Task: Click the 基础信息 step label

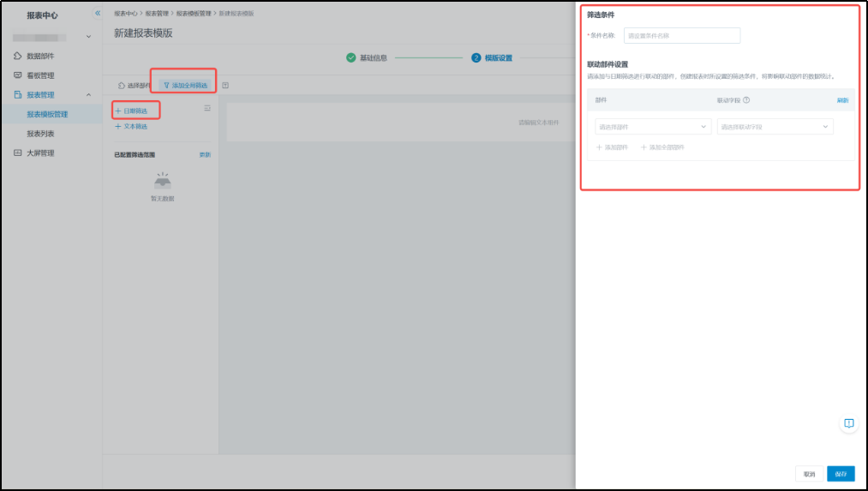Action: [x=374, y=57]
